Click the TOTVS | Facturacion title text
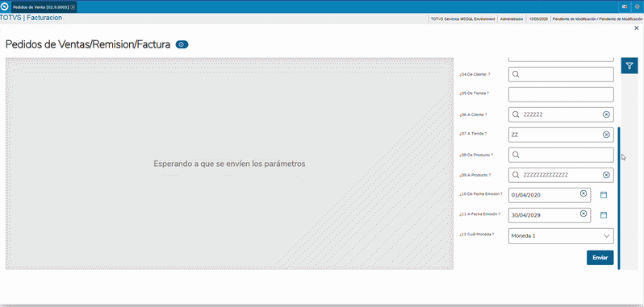This screenshot has width=644, height=307. 31,18
